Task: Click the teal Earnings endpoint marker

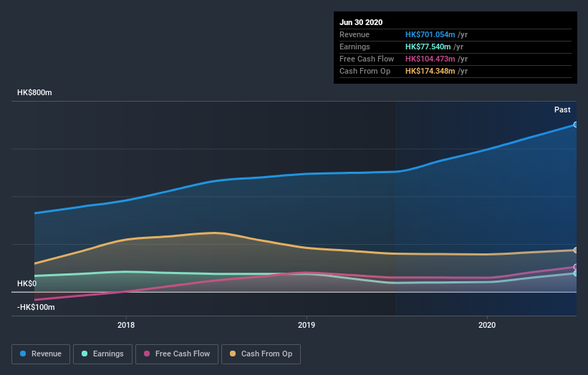Action: tap(575, 273)
